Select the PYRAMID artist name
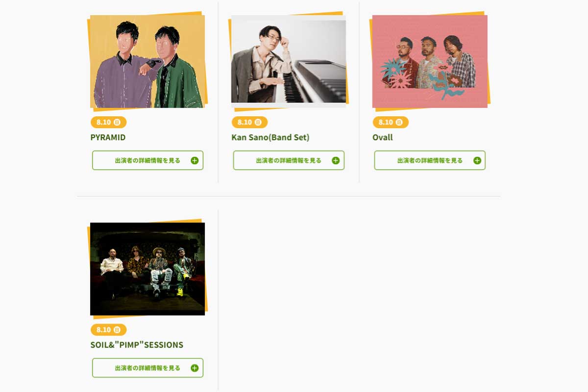Image resolution: width=588 pixels, height=392 pixels. [108, 137]
